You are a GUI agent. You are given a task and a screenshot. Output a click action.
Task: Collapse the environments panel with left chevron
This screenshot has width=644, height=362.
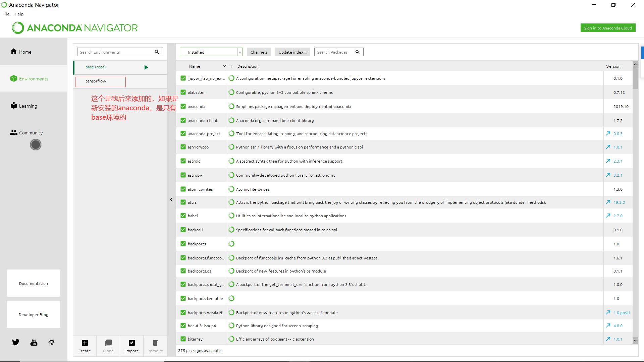(x=171, y=199)
